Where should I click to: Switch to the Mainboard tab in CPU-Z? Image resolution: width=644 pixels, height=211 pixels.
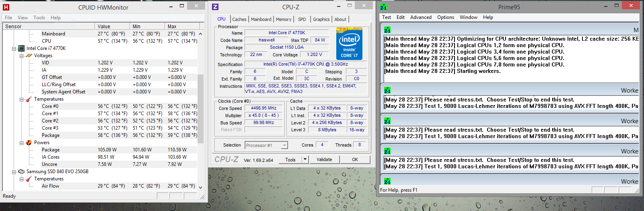coord(261,19)
